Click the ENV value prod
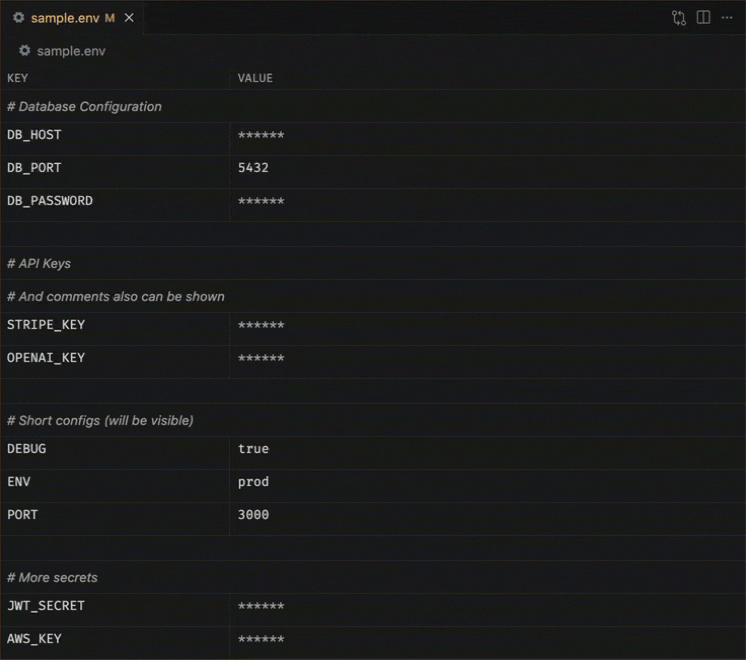 tap(253, 482)
